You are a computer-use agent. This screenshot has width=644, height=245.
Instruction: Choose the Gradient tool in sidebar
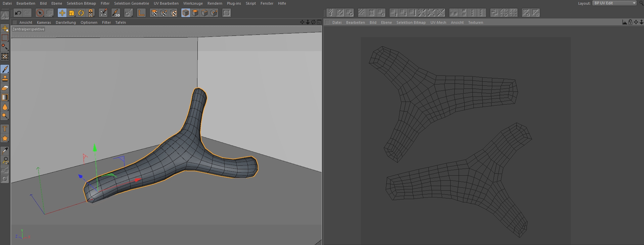pos(5,98)
